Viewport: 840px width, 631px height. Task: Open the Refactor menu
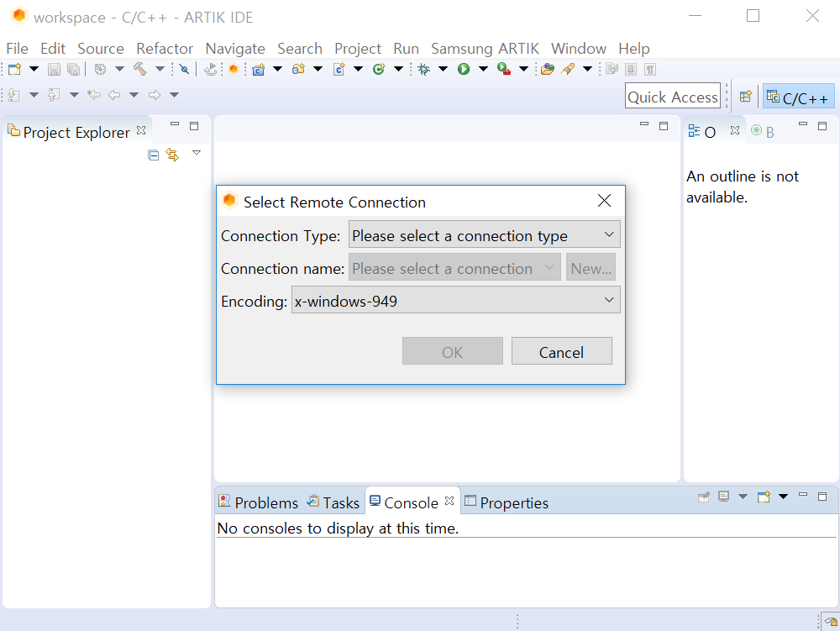click(x=165, y=49)
